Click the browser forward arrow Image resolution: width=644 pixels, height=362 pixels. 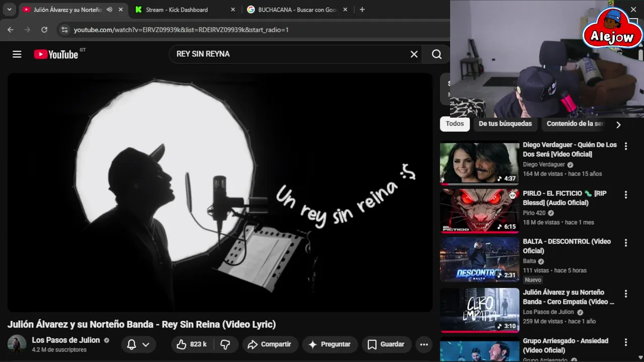[27, 30]
